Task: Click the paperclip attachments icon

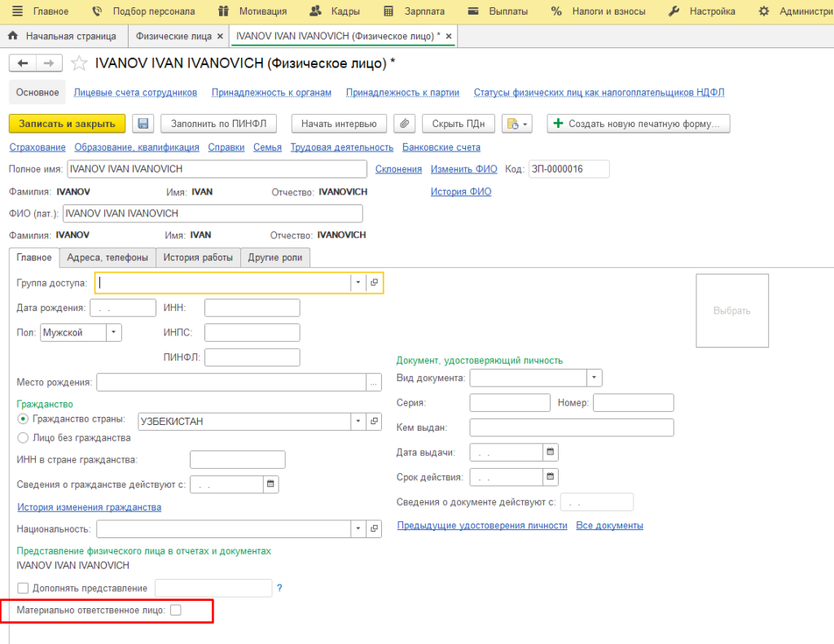Action: (405, 124)
